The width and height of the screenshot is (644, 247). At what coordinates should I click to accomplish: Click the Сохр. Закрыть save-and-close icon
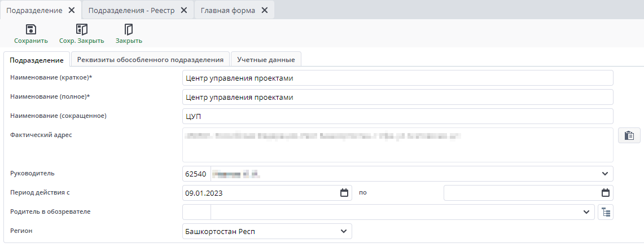pos(82,29)
